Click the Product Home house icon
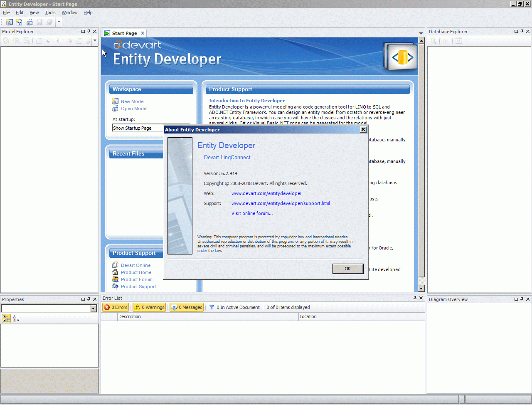532x405 pixels. [115, 272]
